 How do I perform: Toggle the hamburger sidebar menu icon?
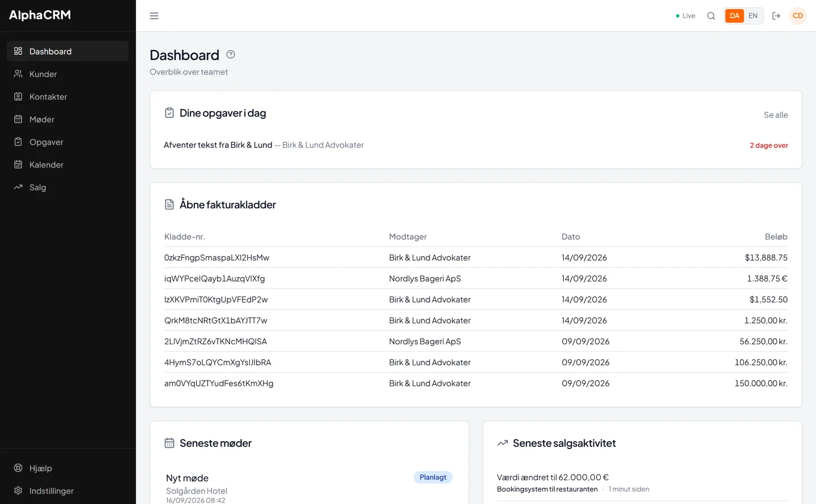[x=154, y=16]
